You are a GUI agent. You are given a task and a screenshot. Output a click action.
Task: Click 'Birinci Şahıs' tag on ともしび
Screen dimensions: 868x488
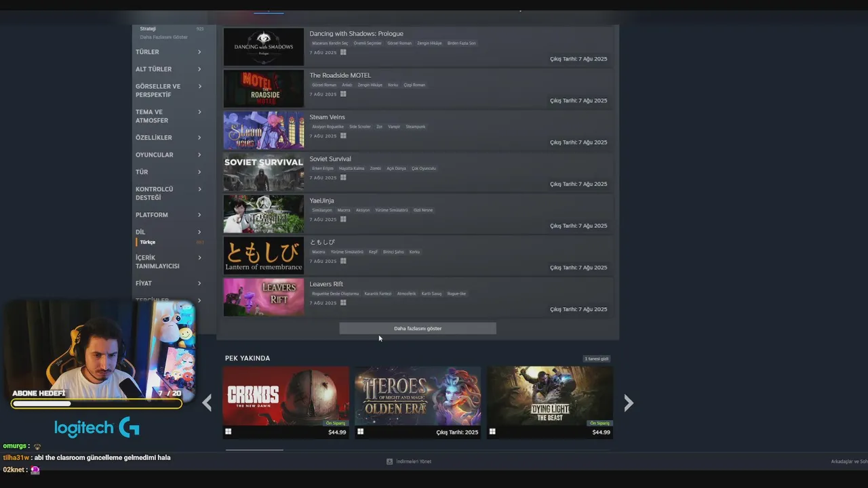point(393,252)
